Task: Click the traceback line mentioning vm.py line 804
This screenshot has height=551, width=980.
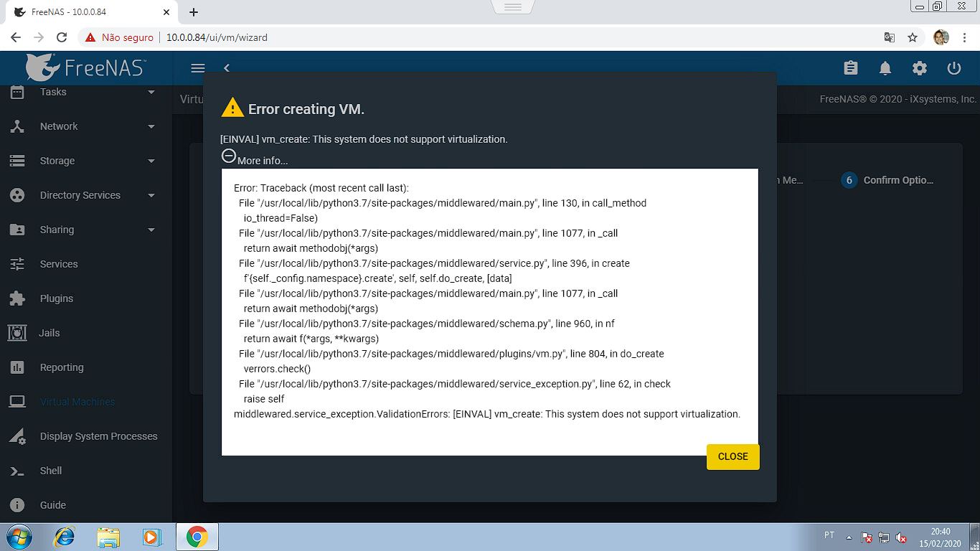Action: [x=451, y=354]
